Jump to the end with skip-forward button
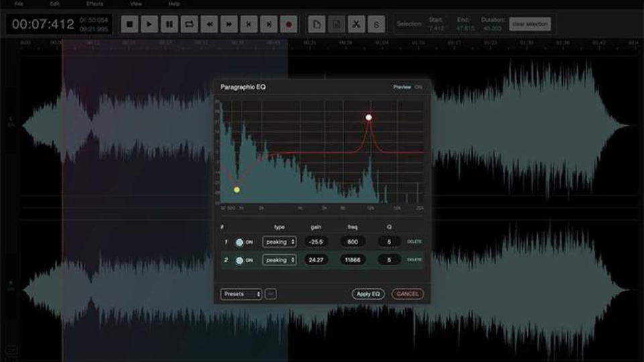Image resolution: width=644 pixels, height=362 pixels. click(268, 24)
